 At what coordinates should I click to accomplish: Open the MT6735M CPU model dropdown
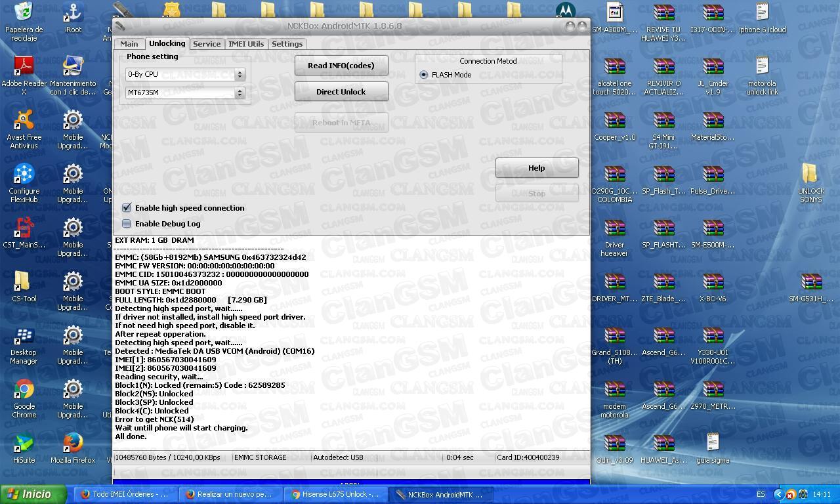pos(185,93)
